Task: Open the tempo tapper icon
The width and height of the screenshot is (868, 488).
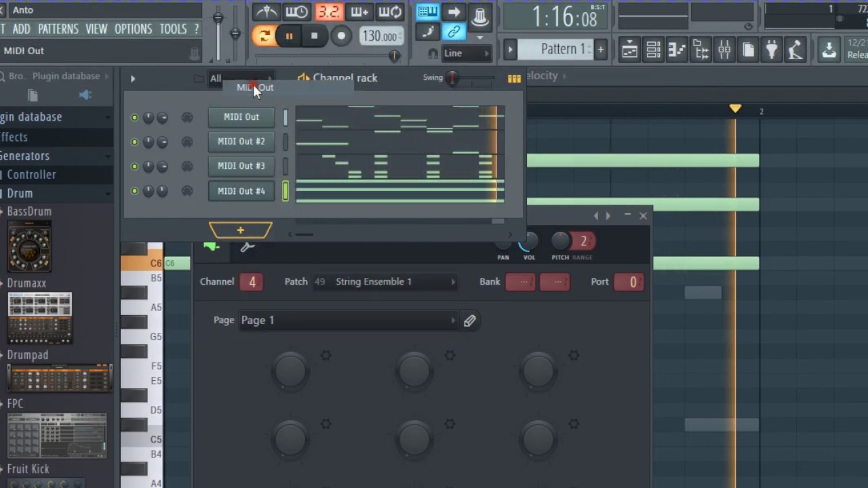Action: [x=795, y=49]
